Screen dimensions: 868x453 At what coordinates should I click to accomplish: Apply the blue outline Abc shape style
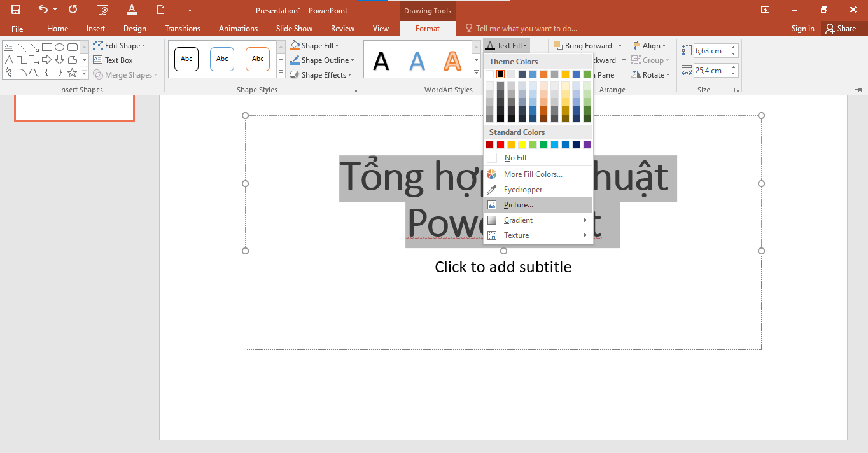tap(222, 59)
